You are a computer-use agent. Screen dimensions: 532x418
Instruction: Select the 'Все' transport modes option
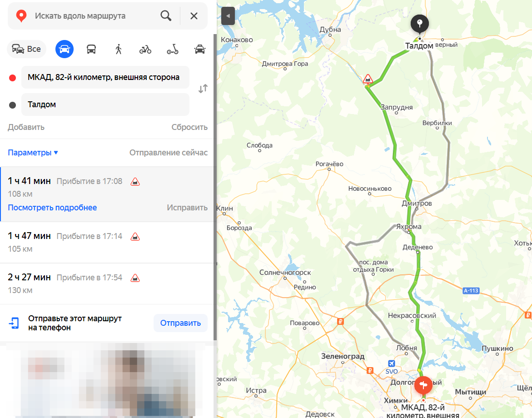[26, 49]
